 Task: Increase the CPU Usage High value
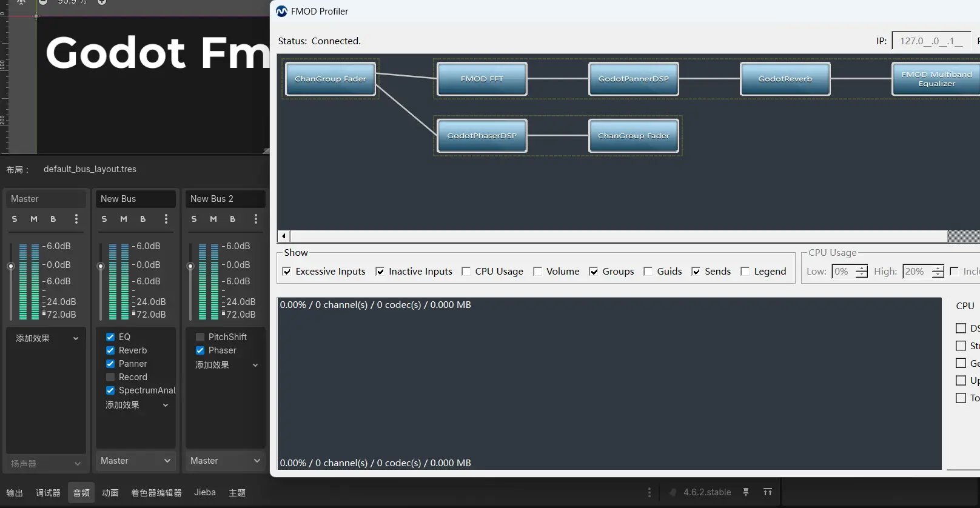(938, 269)
